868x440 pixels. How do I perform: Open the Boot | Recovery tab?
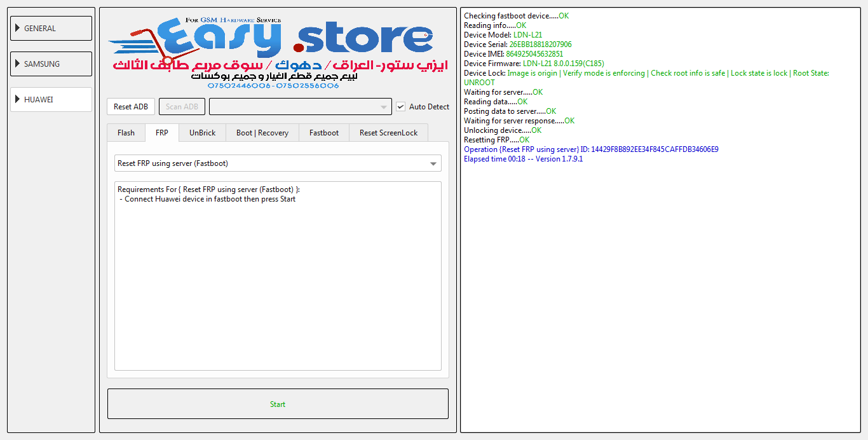[262, 133]
